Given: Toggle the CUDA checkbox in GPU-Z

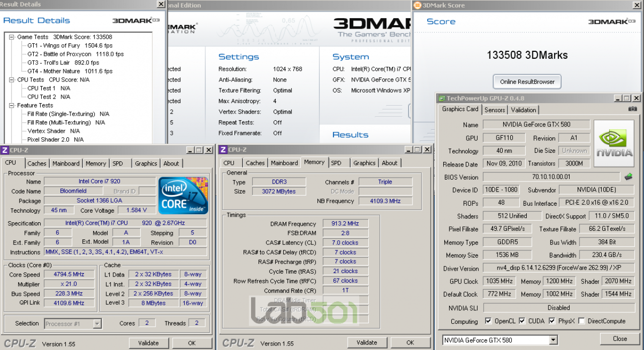Looking at the screenshot, I should (522, 321).
